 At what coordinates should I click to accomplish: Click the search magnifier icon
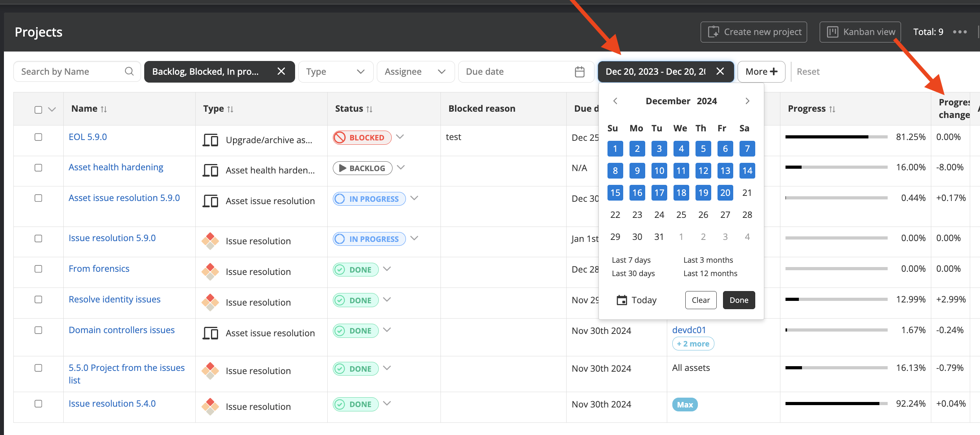click(129, 71)
